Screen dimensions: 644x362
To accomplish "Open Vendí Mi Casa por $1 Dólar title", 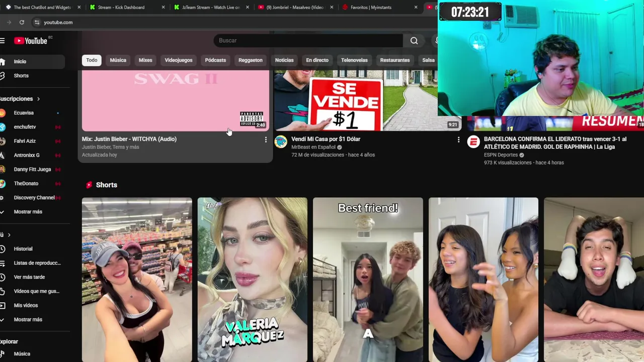I will pyautogui.click(x=326, y=139).
